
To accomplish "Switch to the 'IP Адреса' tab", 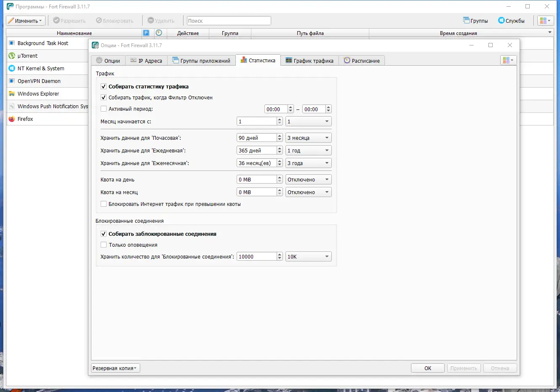I will (146, 61).
